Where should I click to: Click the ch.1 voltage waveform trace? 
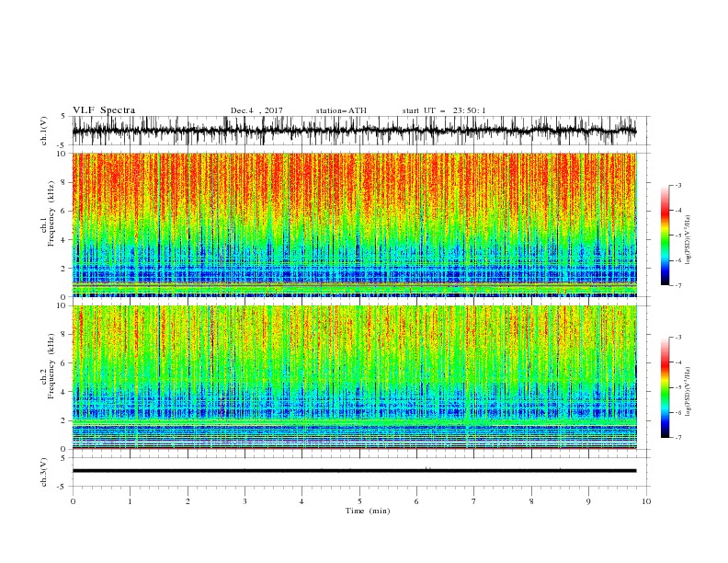[x=354, y=131]
